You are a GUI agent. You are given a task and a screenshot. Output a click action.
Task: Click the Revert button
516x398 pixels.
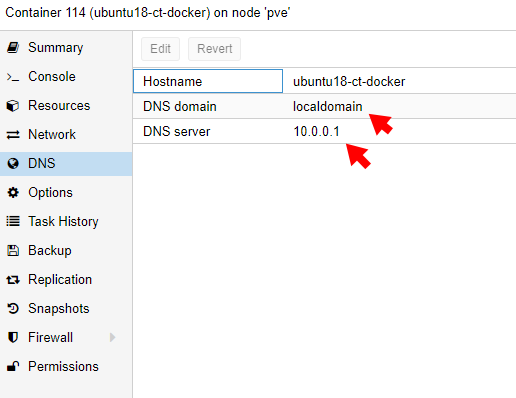coord(214,49)
